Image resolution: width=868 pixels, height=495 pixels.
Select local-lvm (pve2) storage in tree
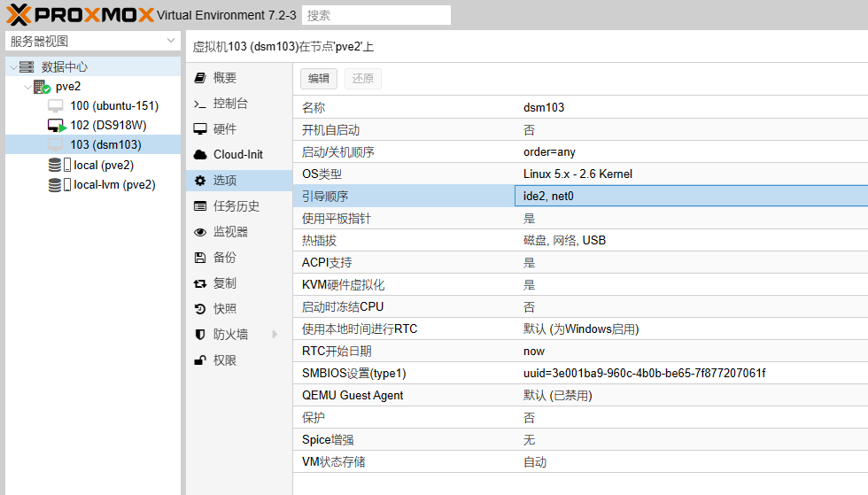(x=93, y=185)
